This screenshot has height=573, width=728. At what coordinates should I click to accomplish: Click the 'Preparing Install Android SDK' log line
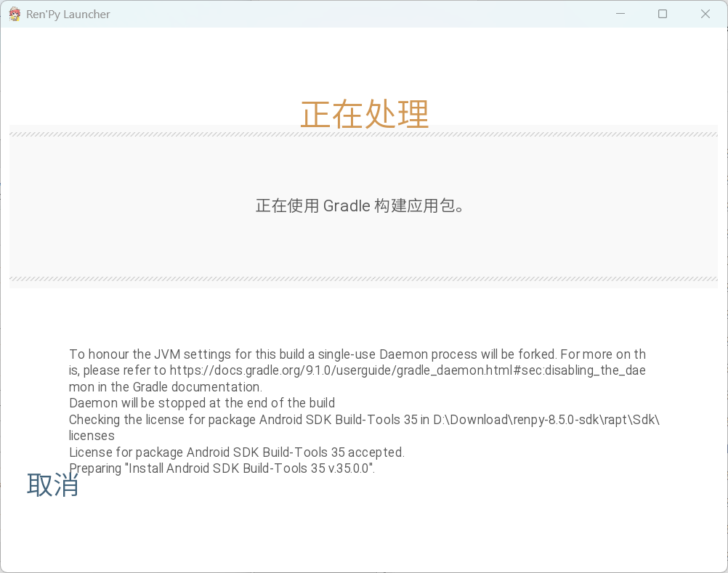222,468
